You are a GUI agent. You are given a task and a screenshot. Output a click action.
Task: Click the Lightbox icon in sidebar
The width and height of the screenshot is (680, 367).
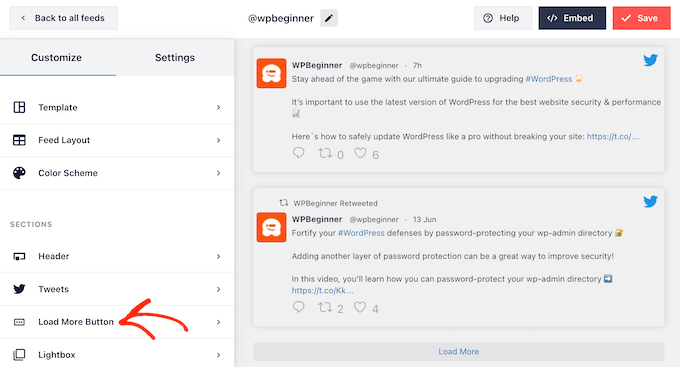[19, 354]
